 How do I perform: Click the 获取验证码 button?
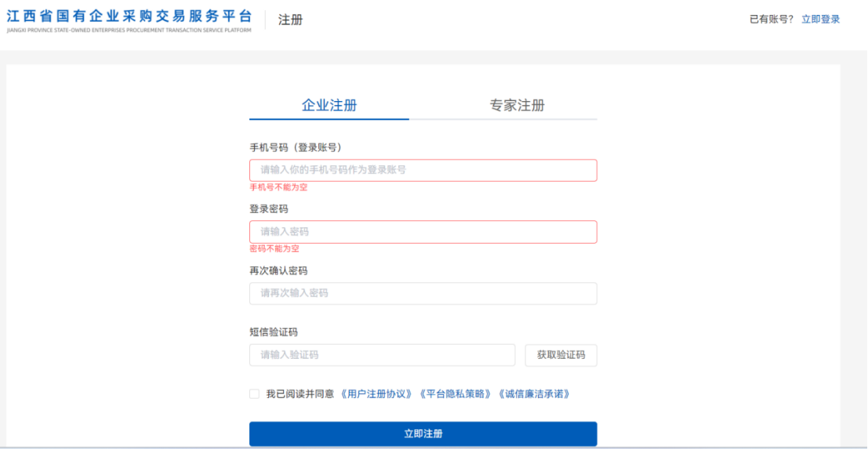point(561,355)
